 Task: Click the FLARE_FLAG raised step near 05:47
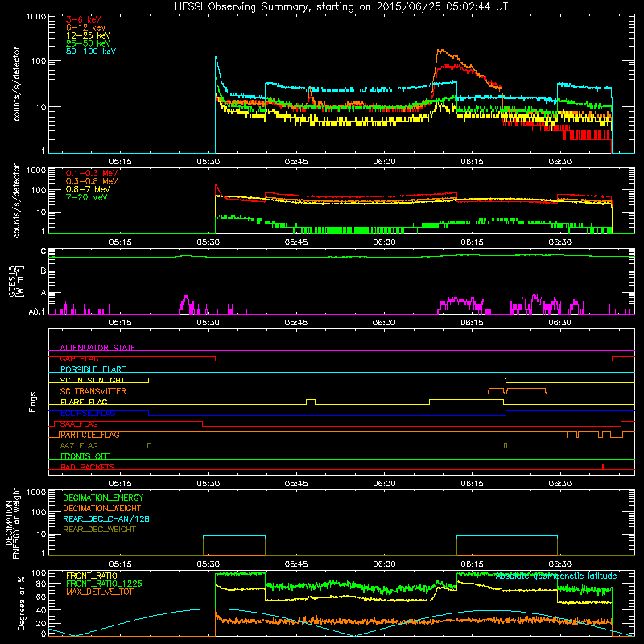tap(311, 401)
